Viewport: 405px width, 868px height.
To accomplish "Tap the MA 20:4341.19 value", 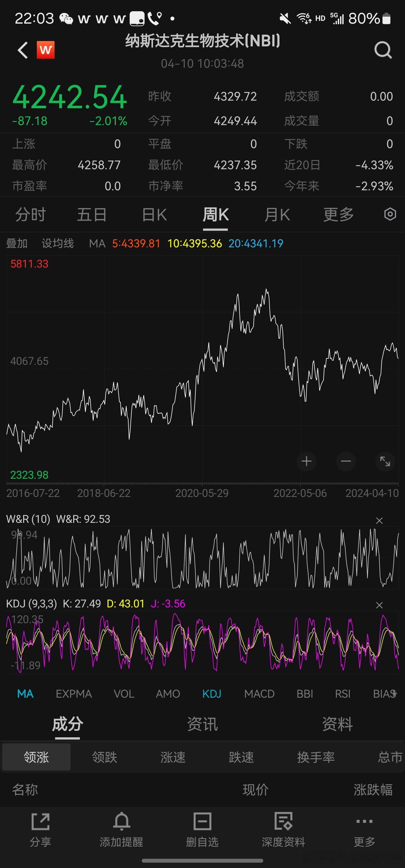I will point(256,243).
